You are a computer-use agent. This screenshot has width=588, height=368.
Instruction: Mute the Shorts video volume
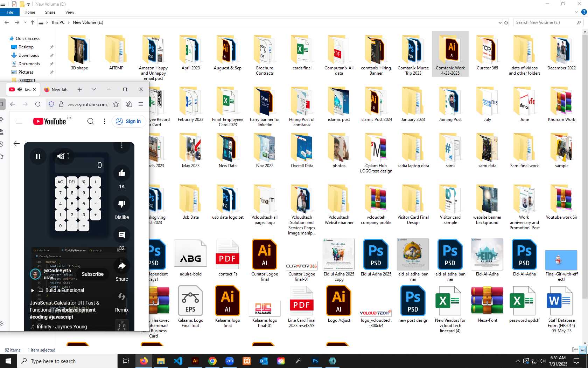(61, 156)
